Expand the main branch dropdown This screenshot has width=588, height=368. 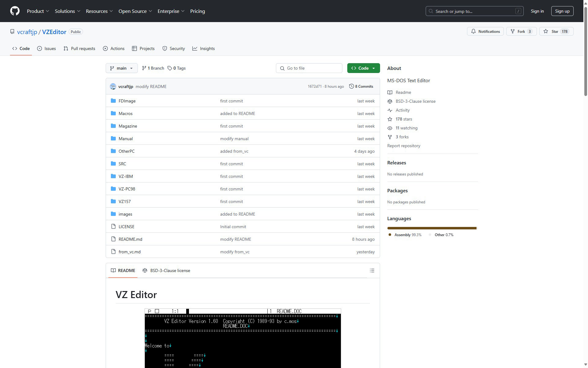point(122,68)
